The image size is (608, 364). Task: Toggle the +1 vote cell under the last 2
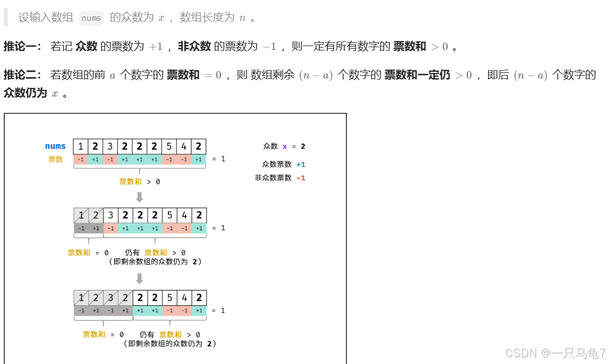[200, 161]
